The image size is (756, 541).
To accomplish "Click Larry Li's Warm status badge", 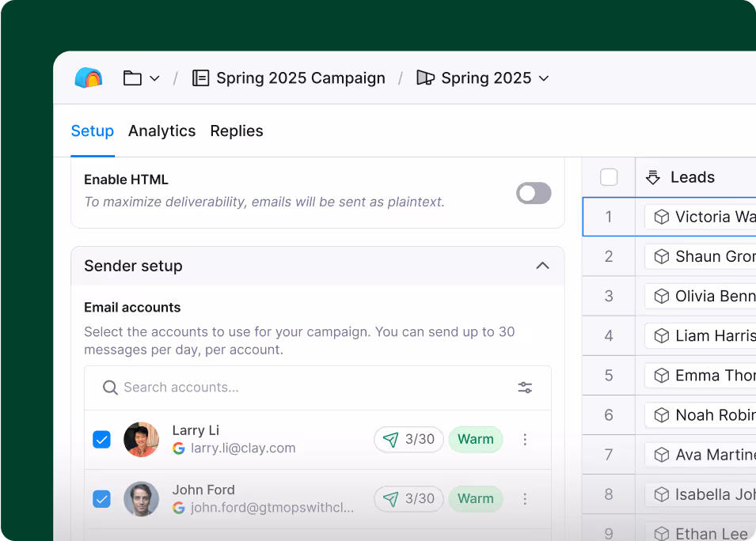I will [476, 439].
